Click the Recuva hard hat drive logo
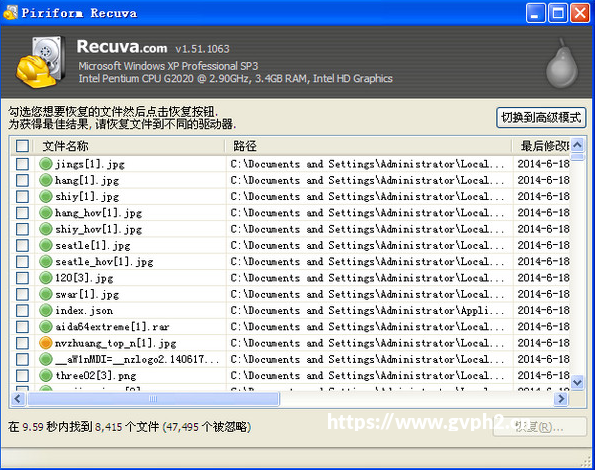 [41, 62]
